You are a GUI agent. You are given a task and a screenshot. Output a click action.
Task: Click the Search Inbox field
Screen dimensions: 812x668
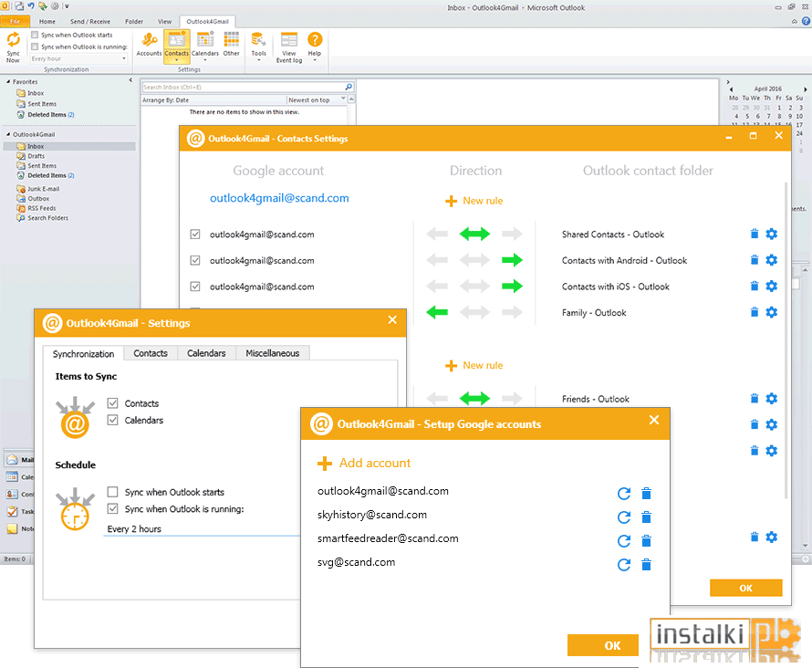(248, 87)
